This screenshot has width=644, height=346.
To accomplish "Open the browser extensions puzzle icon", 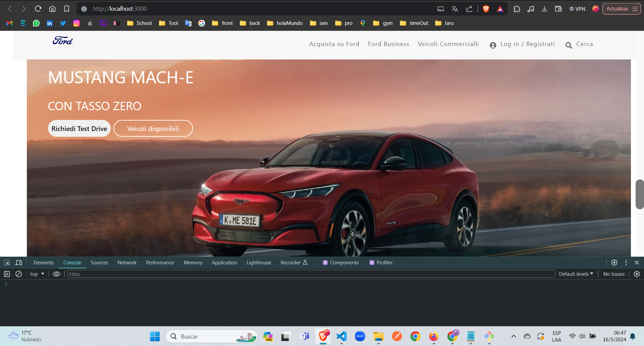I will (x=517, y=9).
